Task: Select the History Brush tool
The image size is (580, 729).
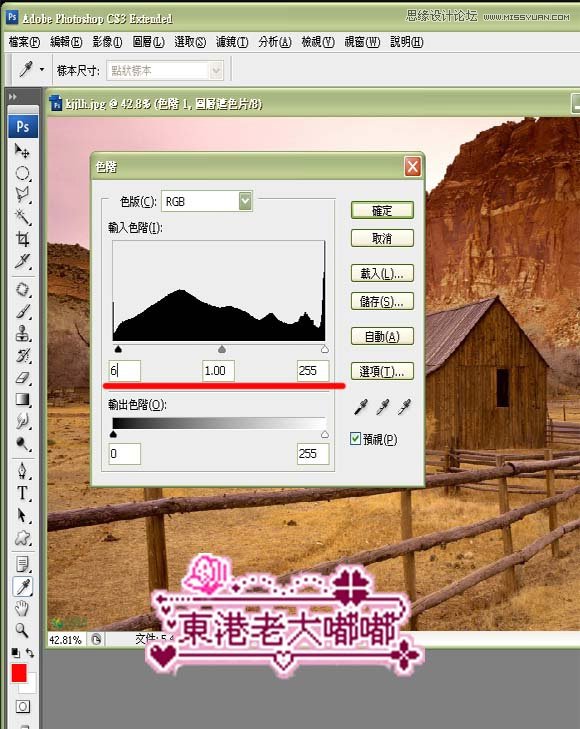Action: click(22, 356)
